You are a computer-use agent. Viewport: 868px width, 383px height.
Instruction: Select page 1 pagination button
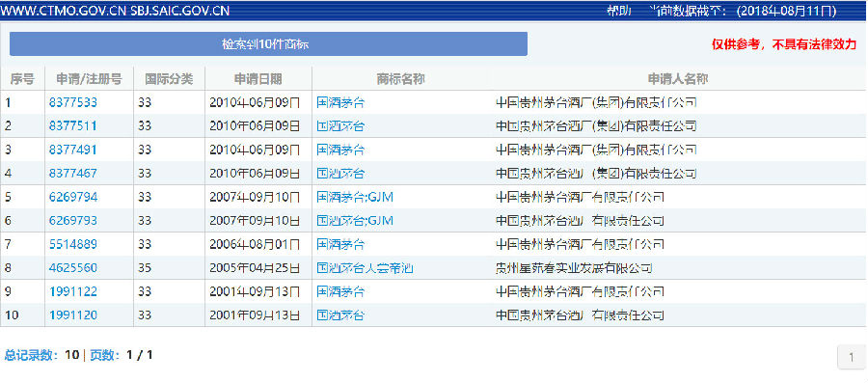coord(852,357)
